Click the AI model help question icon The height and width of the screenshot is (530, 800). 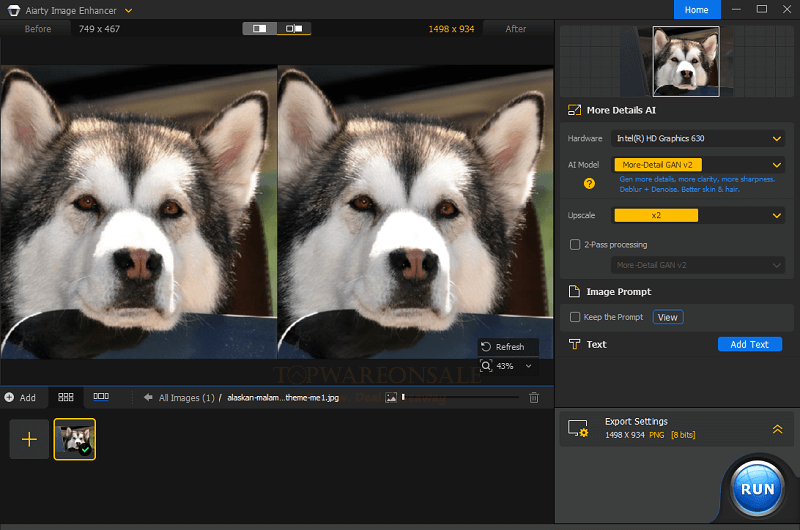[589, 184]
